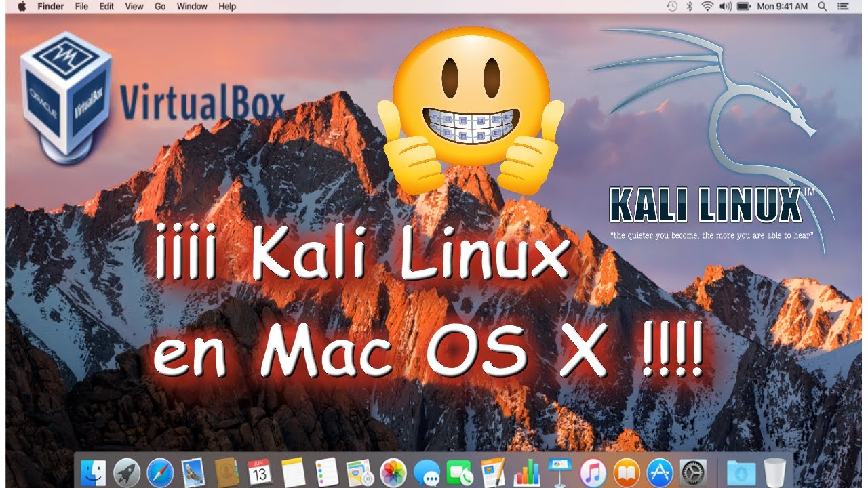The height and width of the screenshot is (488, 868).
Task: Open Spotlight search magnifier
Action: click(x=823, y=6)
